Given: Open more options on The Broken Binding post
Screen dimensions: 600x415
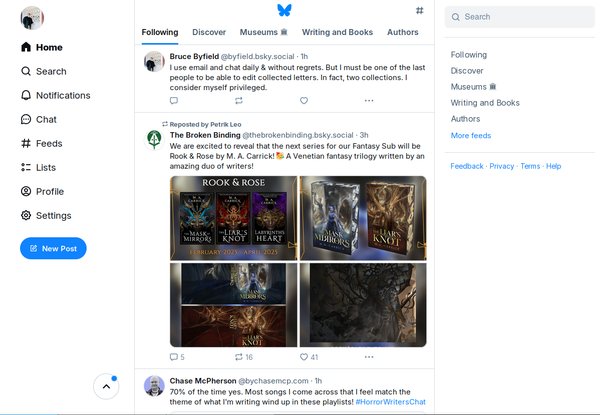Looking at the screenshot, I should click(x=369, y=357).
